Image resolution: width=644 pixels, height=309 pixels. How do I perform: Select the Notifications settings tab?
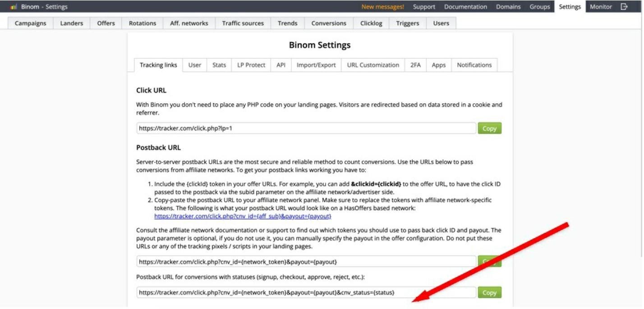click(x=474, y=65)
